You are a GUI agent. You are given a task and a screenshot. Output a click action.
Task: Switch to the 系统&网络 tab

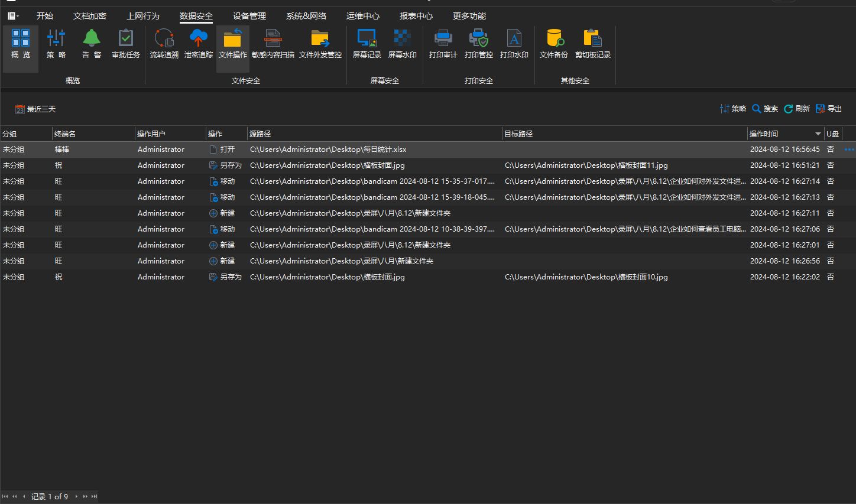coord(306,16)
